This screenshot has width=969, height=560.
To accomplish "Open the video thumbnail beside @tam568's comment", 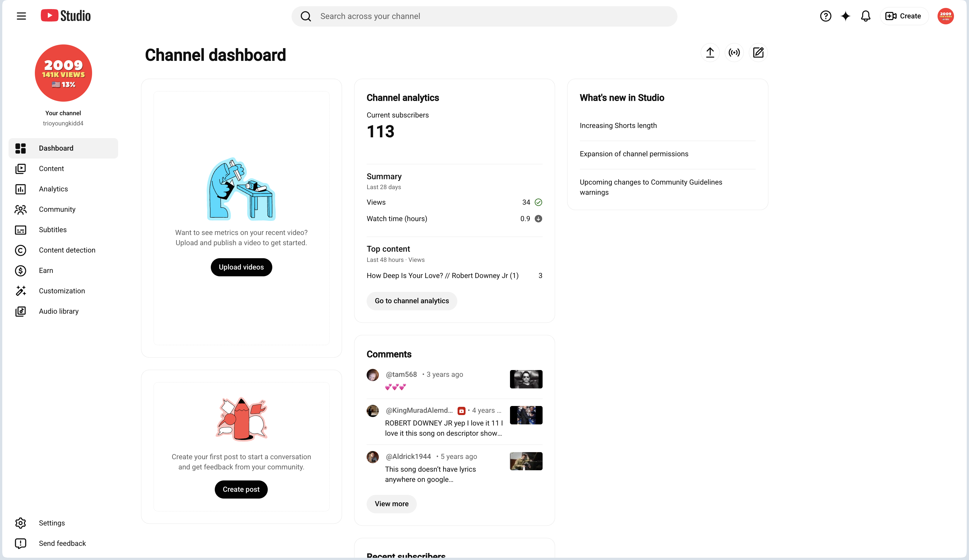I will pyautogui.click(x=526, y=379).
